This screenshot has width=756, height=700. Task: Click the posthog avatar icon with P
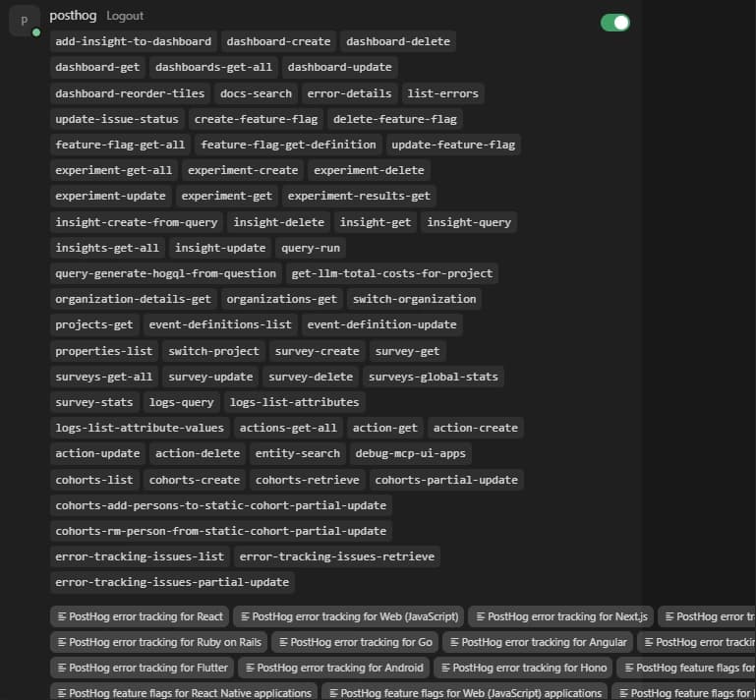tap(25, 21)
